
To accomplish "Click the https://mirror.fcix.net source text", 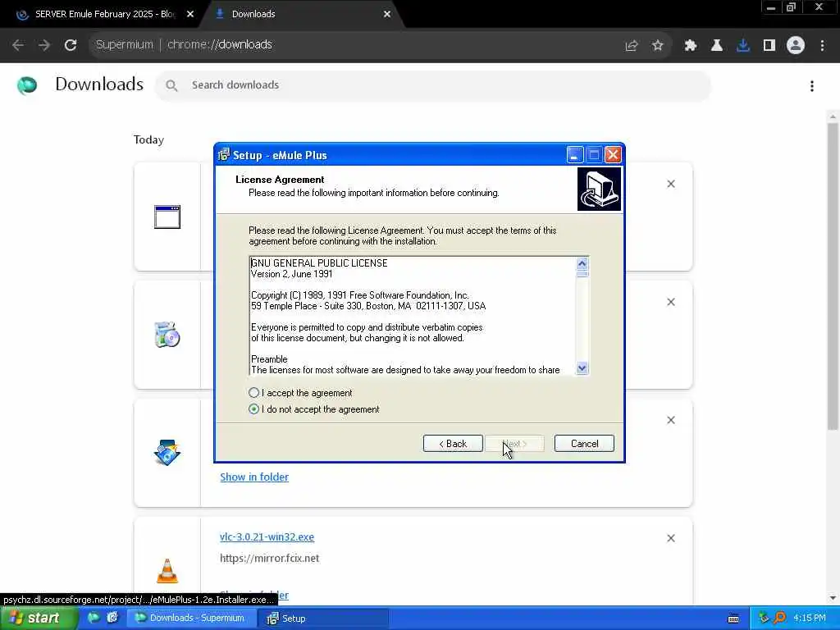I will tap(269, 558).
